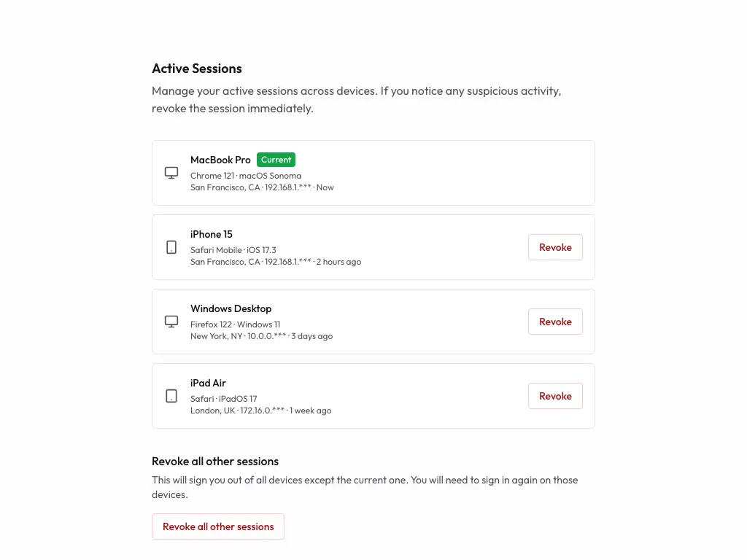Viewport: 747px width, 560px height.
Task: Revoke the Windows Desktop session
Action: [555, 322]
